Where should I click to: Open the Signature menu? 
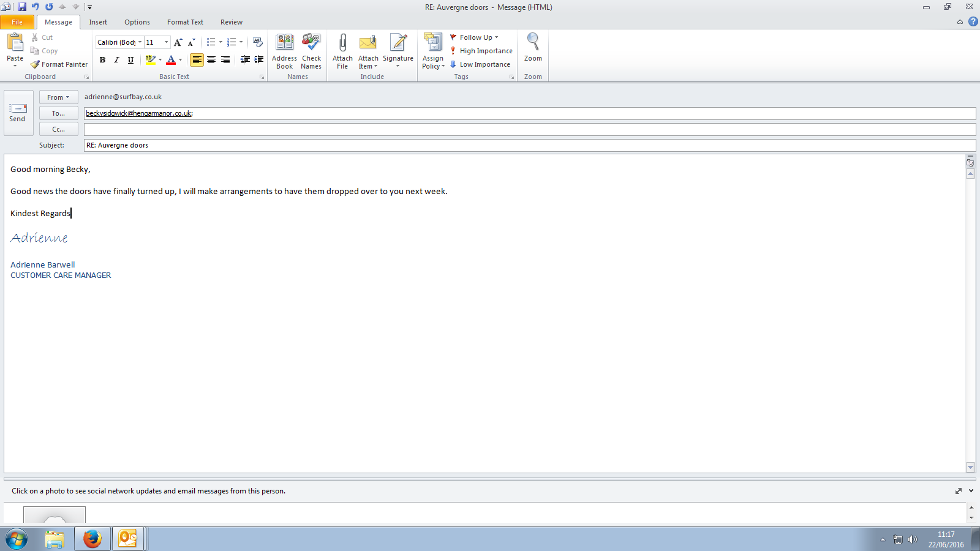(398, 51)
